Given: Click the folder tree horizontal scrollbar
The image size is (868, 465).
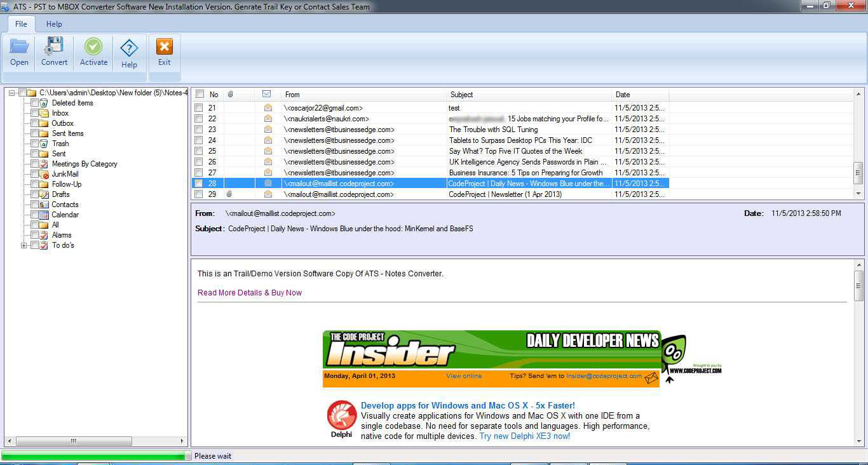Looking at the screenshot, I should [74, 441].
